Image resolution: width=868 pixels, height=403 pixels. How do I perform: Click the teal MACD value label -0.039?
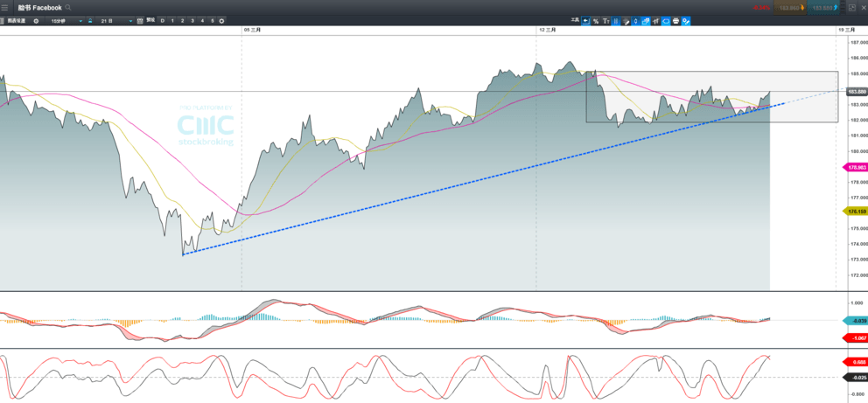point(856,321)
